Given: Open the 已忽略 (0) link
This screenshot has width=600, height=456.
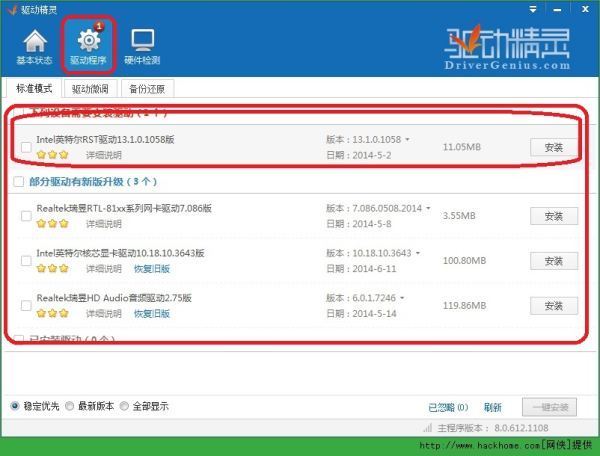Looking at the screenshot, I should point(448,407).
